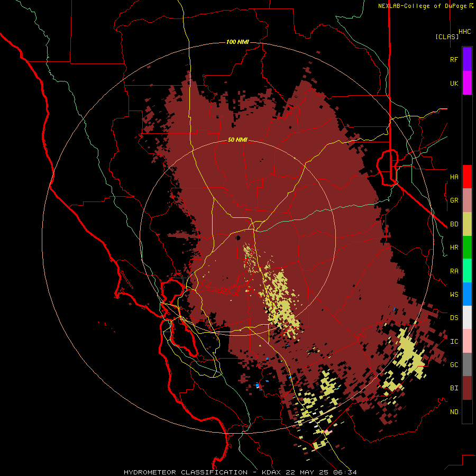Click the RF legend label
The height and width of the screenshot is (476, 476).
[x=454, y=59]
